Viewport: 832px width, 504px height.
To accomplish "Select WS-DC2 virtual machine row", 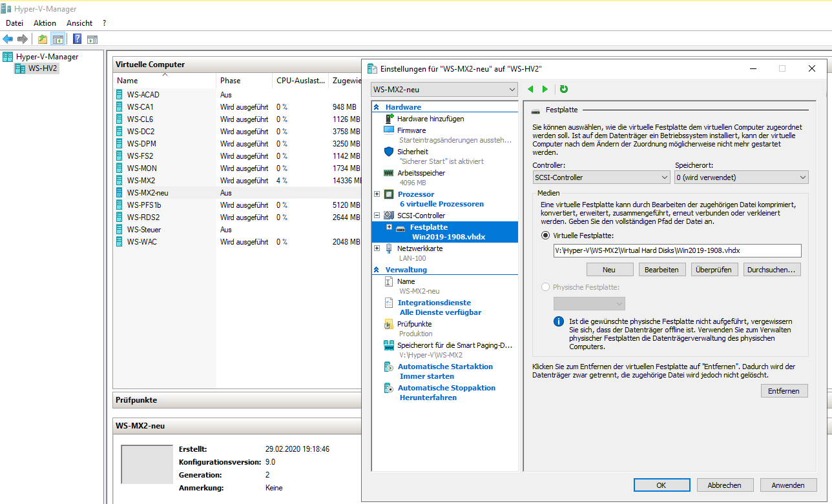I will click(x=236, y=132).
